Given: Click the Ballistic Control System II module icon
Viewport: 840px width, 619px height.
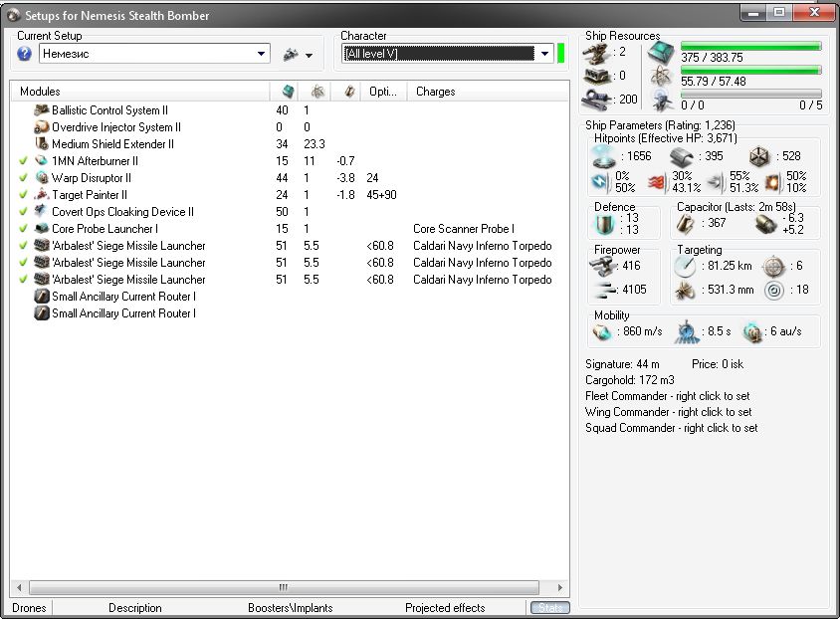Looking at the screenshot, I should click(41, 110).
